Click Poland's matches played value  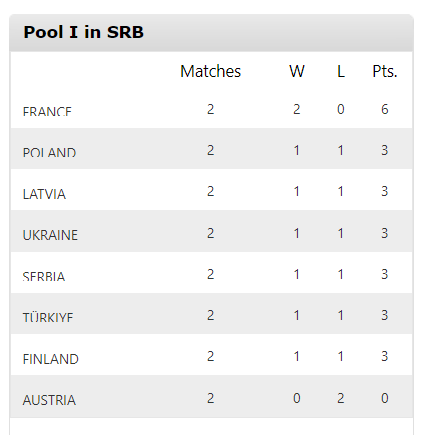coord(210,150)
